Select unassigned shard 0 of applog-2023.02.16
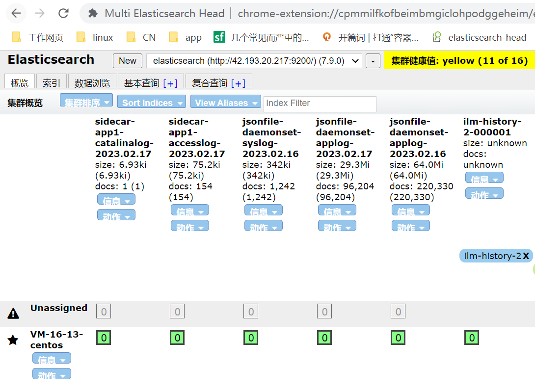 point(398,311)
